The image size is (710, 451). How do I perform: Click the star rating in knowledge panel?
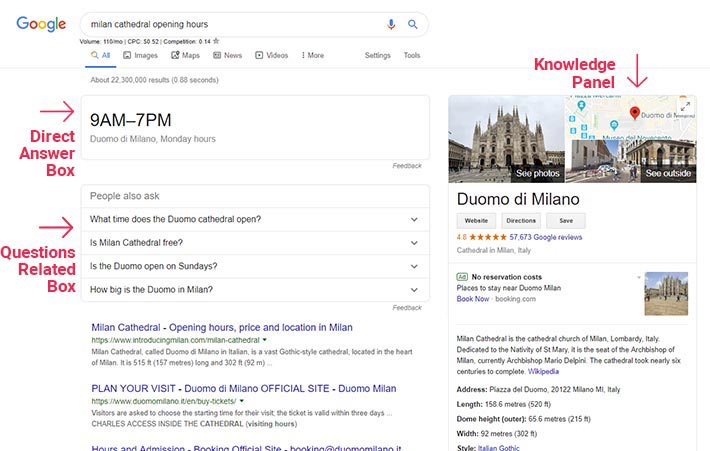488,237
